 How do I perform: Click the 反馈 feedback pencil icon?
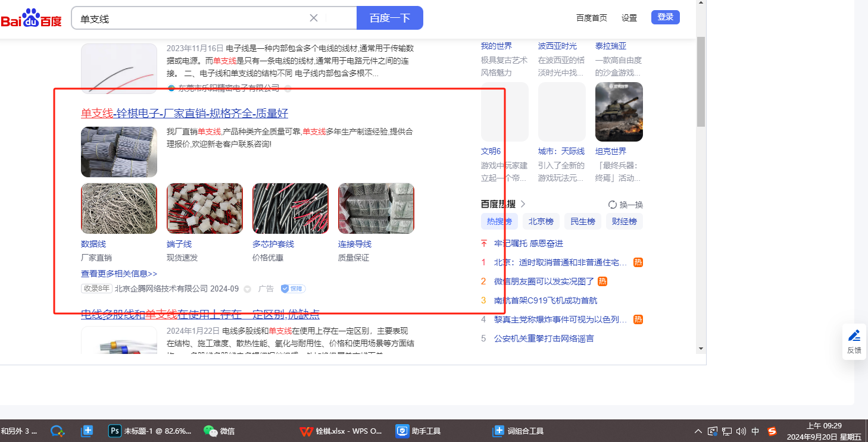pos(854,336)
